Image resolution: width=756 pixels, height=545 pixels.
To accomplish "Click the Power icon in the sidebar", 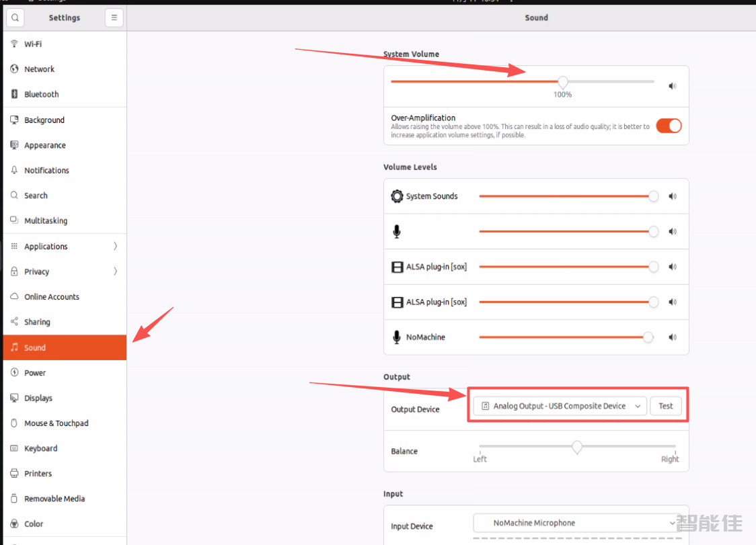I will click(14, 373).
